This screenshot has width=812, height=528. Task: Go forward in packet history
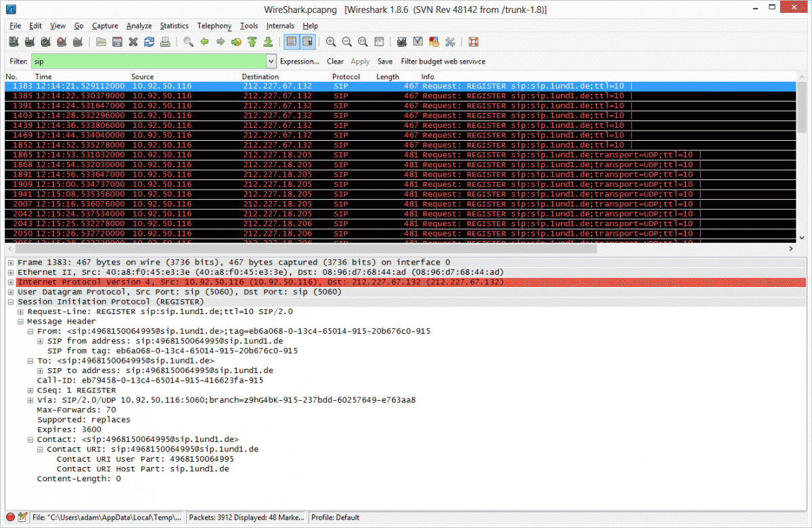coord(221,42)
